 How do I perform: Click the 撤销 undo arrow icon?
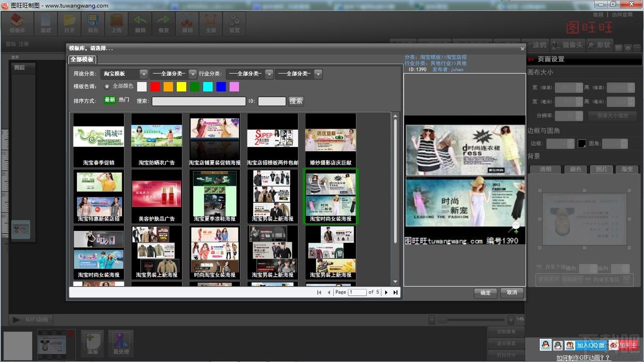point(140,23)
